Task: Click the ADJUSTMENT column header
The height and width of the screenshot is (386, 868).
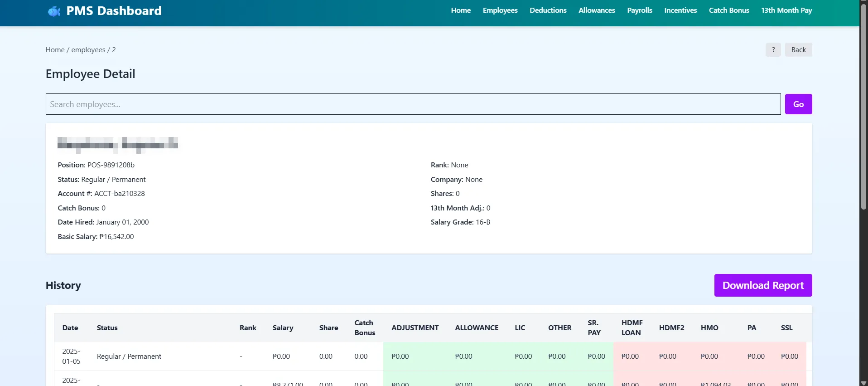Action: (415, 328)
